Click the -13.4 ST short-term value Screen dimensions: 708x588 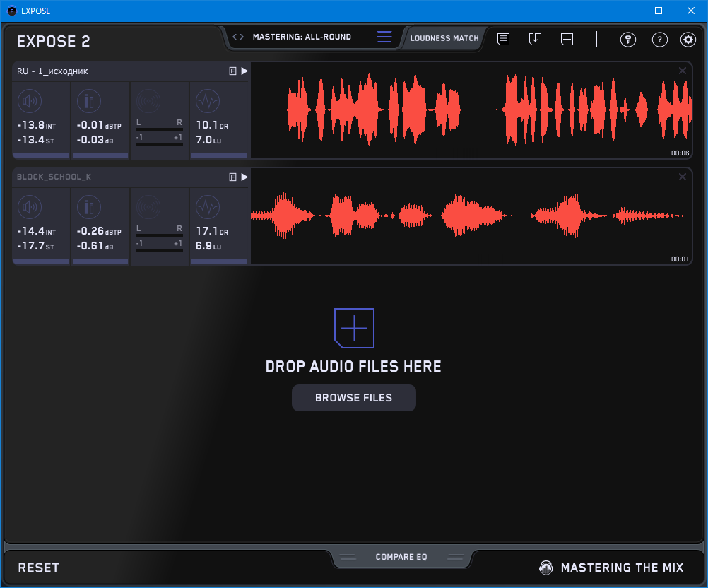[35, 140]
